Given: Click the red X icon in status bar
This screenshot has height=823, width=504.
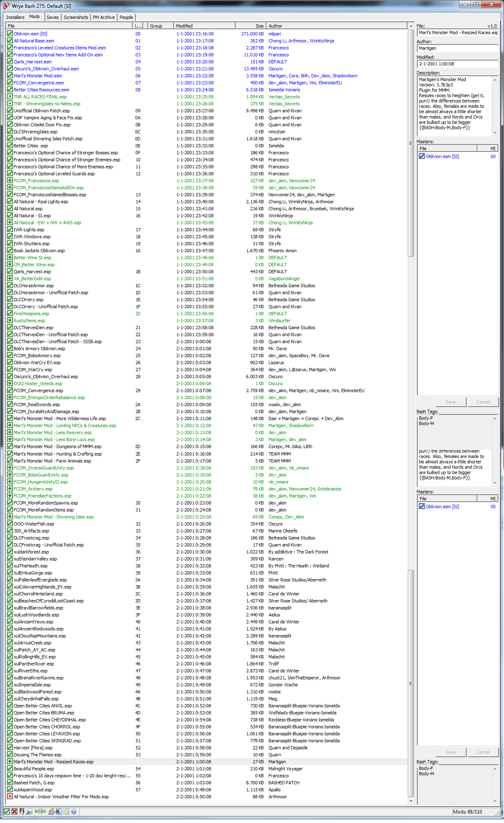Looking at the screenshot, I should pyautogui.click(x=14, y=811).
